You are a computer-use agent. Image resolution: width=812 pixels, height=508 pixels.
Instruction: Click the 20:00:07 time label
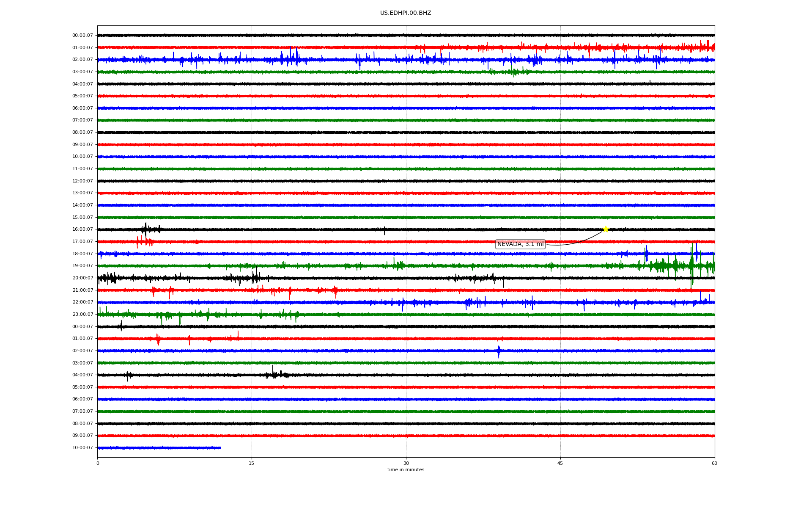coord(82,278)
